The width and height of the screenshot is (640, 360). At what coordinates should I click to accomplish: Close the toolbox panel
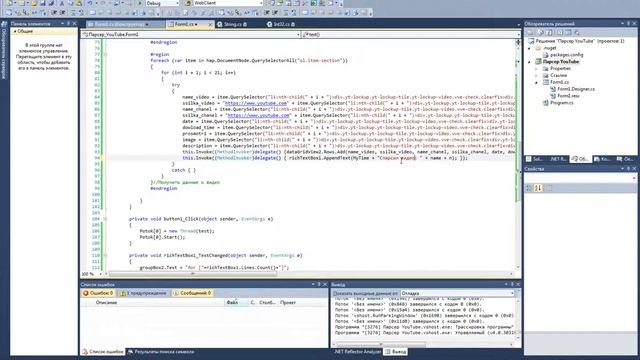tap(74, 24)
